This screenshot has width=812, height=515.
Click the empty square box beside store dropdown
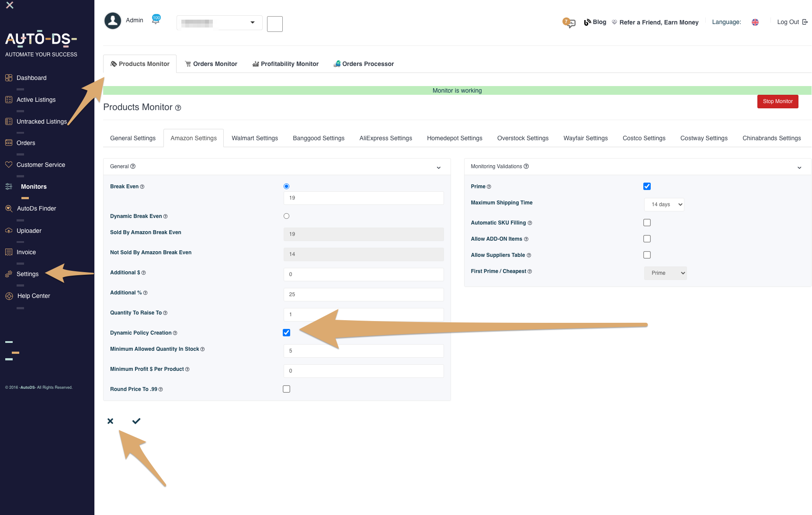275,24
